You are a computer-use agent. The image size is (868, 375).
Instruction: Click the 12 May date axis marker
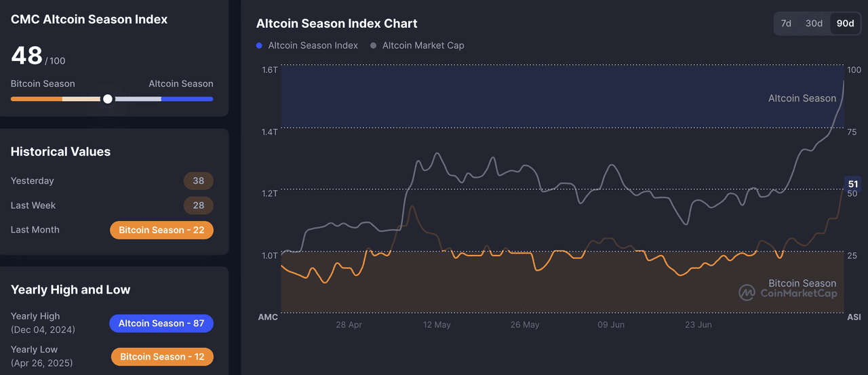[437, 325]
